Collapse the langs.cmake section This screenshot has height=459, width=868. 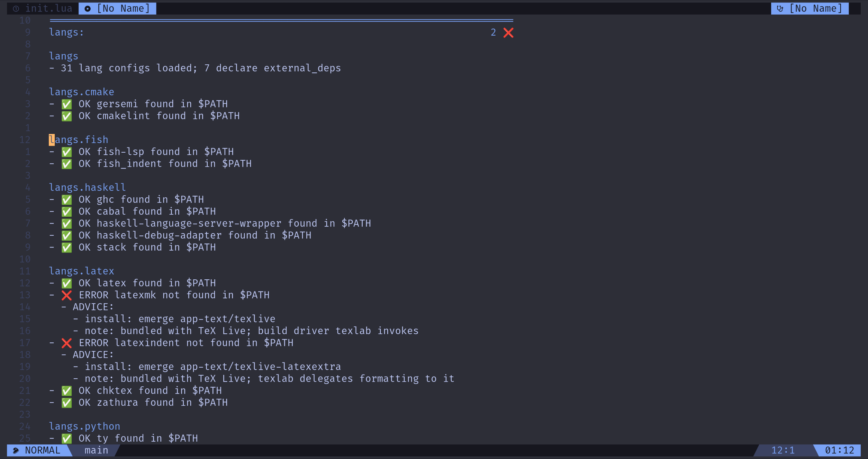81,91
